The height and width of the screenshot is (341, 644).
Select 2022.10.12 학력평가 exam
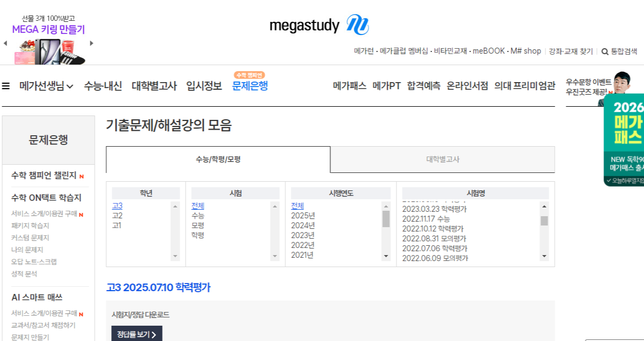(x=433, y=229)
